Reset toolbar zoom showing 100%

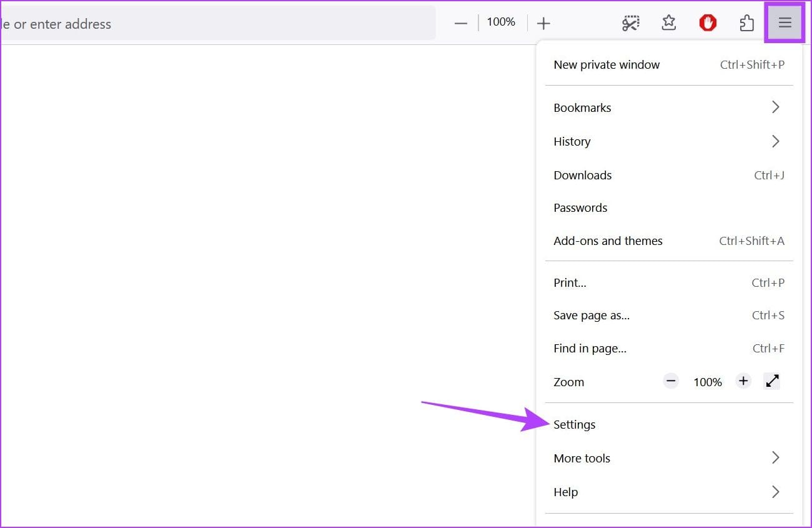501,22
